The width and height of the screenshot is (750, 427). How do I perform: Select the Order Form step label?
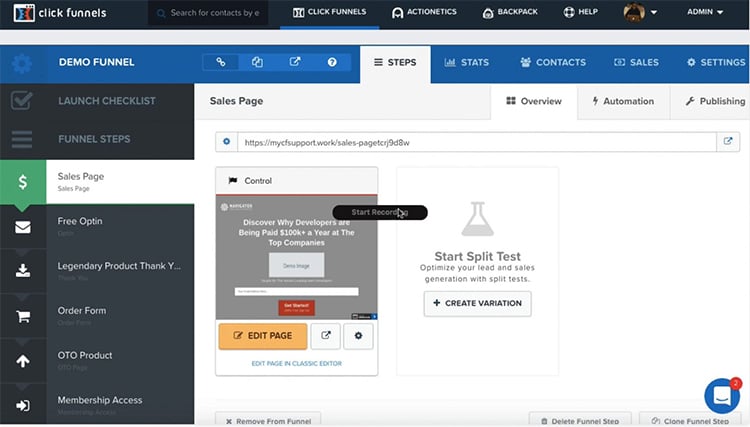(x=82, y=311)
